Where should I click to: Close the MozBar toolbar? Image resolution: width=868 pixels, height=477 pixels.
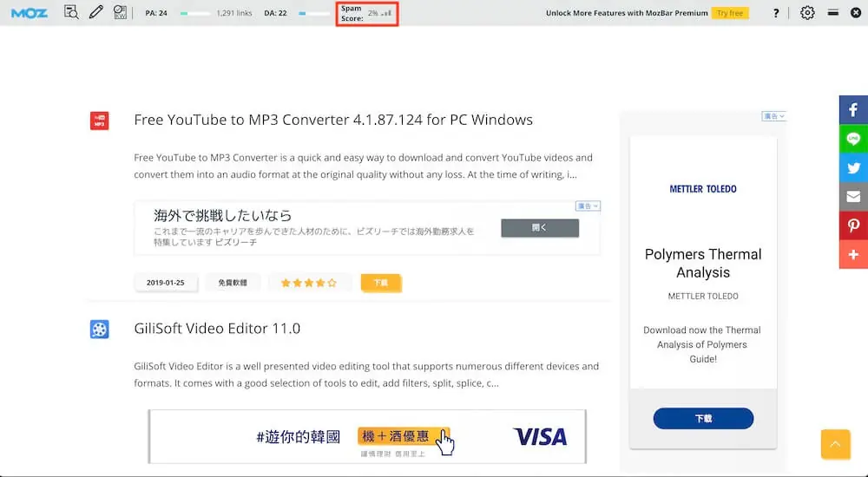855,12
